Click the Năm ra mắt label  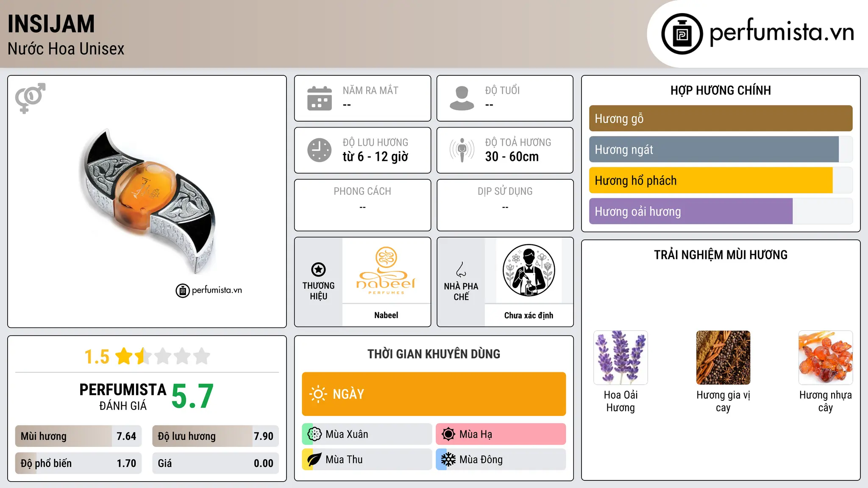click(370, 91)
